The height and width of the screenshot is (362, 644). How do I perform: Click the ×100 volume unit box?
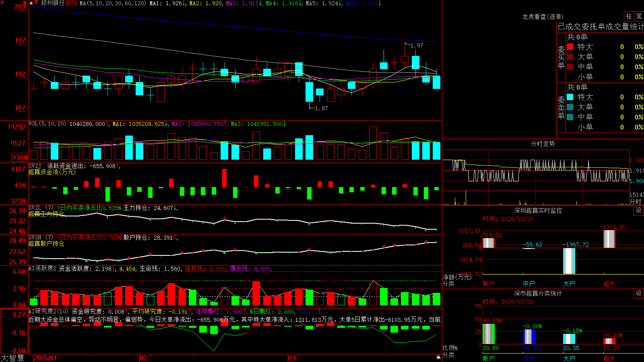coord(19,157)
